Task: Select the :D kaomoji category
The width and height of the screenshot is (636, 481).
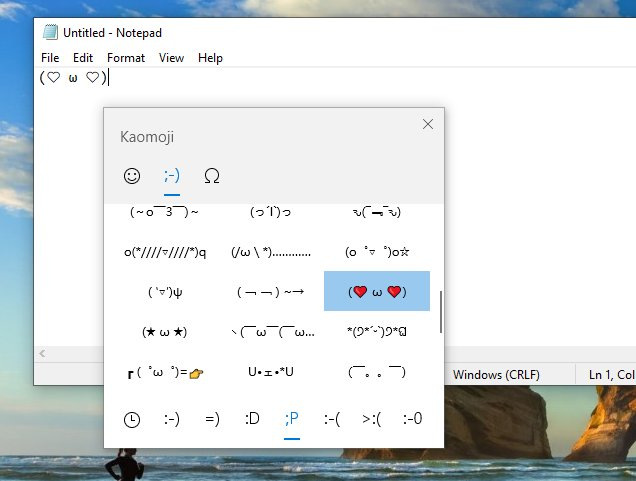Action: 252,419
